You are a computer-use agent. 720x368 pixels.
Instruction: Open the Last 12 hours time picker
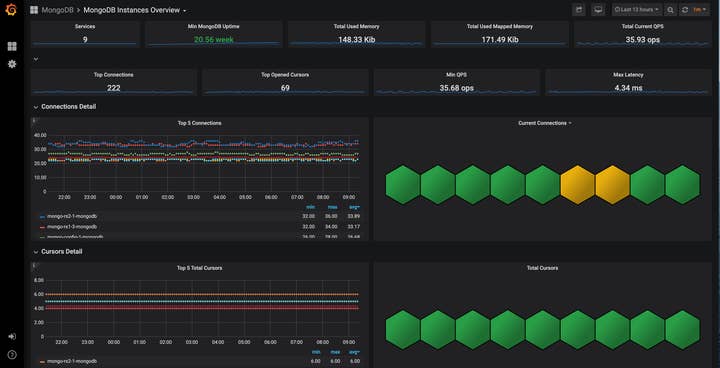637,10
